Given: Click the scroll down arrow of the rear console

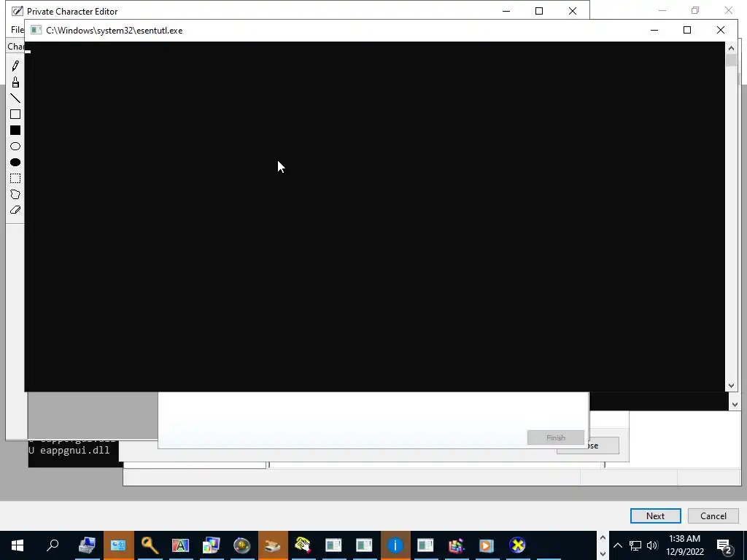Looking at the screenshot, I should [x=735, y=404].
